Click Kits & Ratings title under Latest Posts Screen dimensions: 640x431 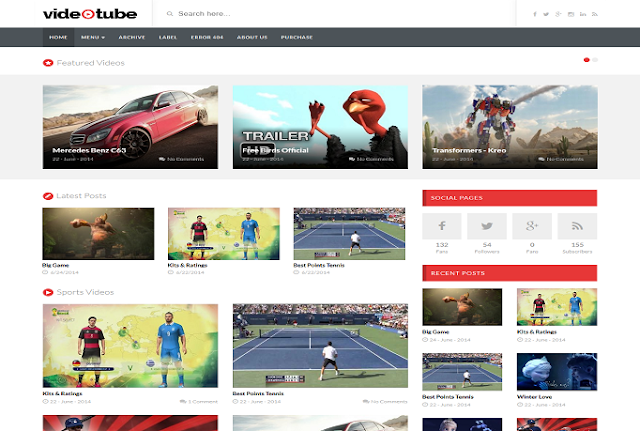pyautogui.click(x=187, y=265)
